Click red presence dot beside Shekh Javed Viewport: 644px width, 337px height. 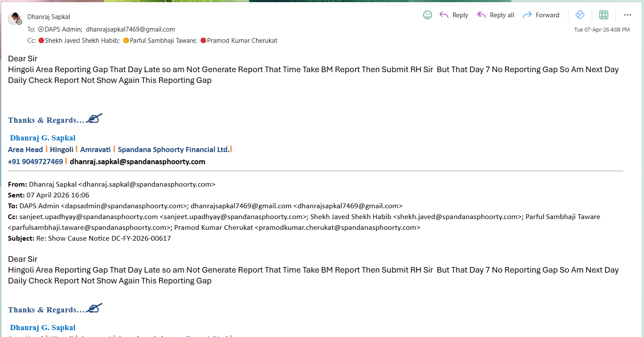click(x=41, y=41)
